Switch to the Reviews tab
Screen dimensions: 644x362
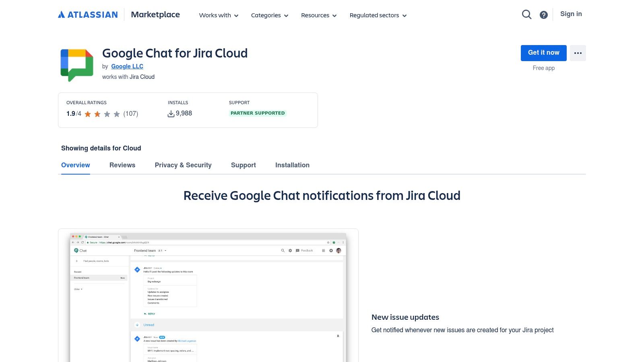click(122, 165)
